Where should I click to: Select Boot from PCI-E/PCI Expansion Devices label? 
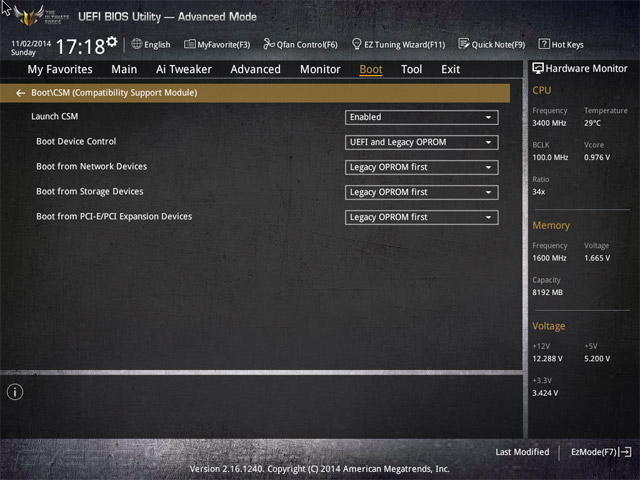114,216
